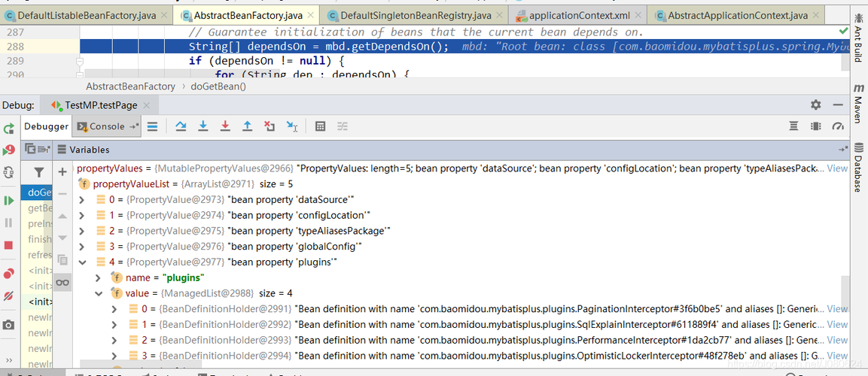868x376 pixels.
Task: Rerun TestMP.testPage debug session
Action: pos(8,129)
